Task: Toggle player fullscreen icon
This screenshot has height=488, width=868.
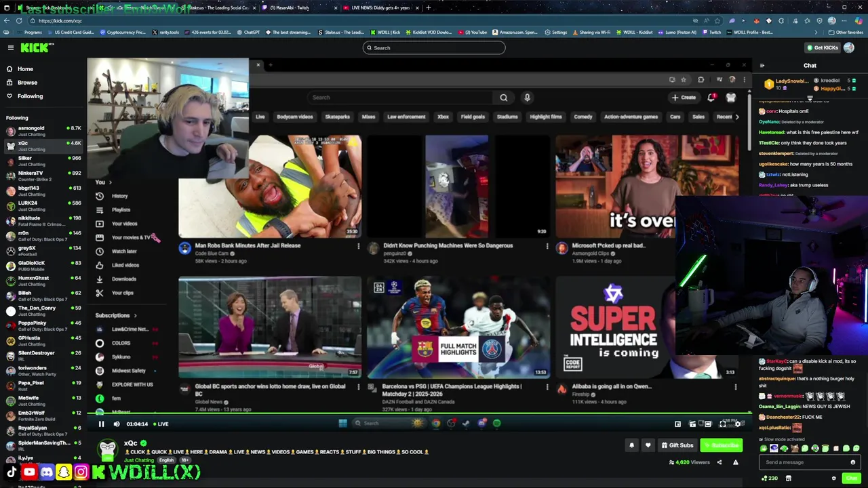Action: pos(723,424)
